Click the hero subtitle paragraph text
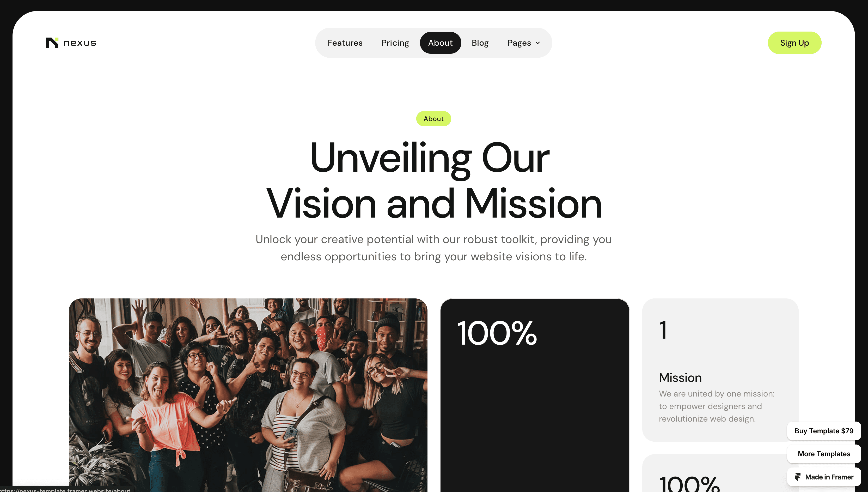 point(434,248)
